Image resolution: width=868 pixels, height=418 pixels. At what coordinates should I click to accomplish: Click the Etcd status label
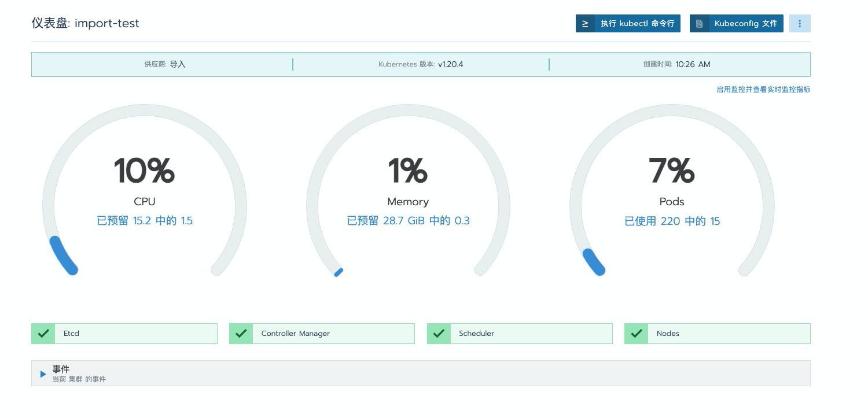pos(71,334)
